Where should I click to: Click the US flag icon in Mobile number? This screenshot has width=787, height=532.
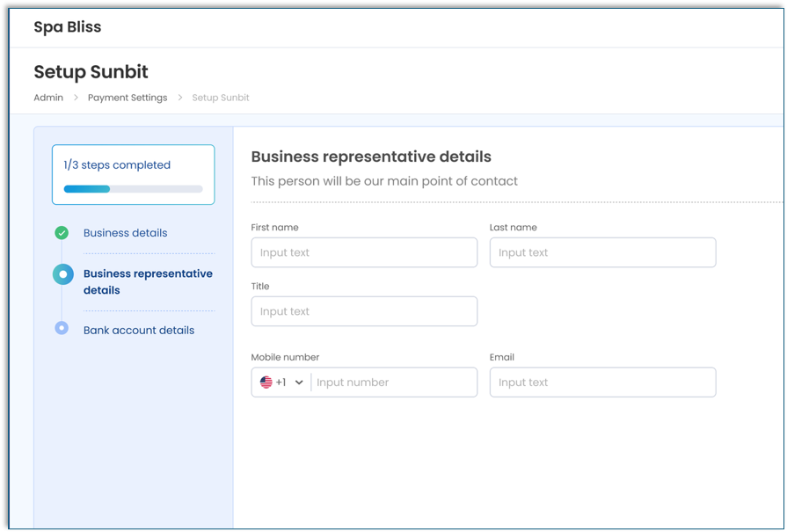(266, 383)
